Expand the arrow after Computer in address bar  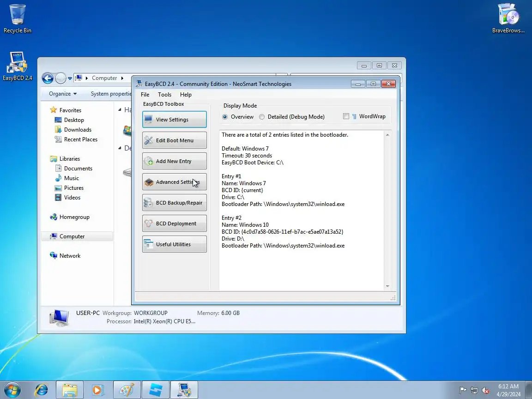[122, 79]
